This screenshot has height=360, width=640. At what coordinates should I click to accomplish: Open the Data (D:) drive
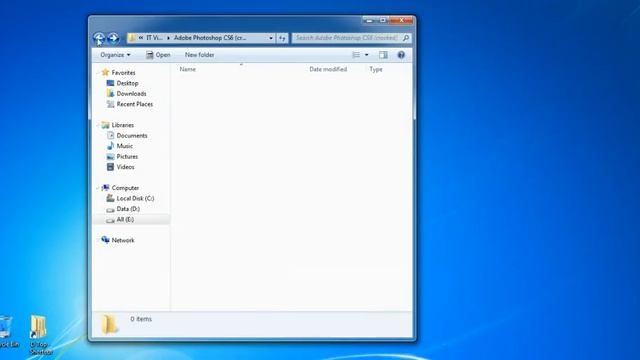(128, 209)
